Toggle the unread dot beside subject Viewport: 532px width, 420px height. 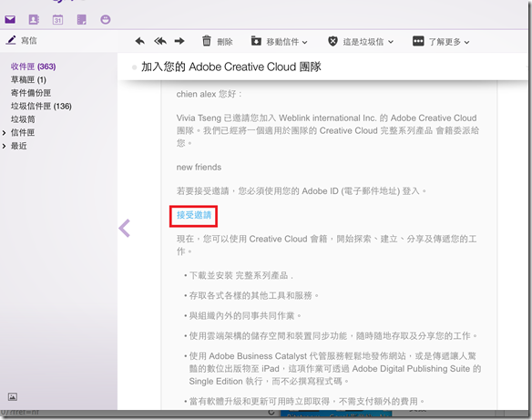pos(134,67)
